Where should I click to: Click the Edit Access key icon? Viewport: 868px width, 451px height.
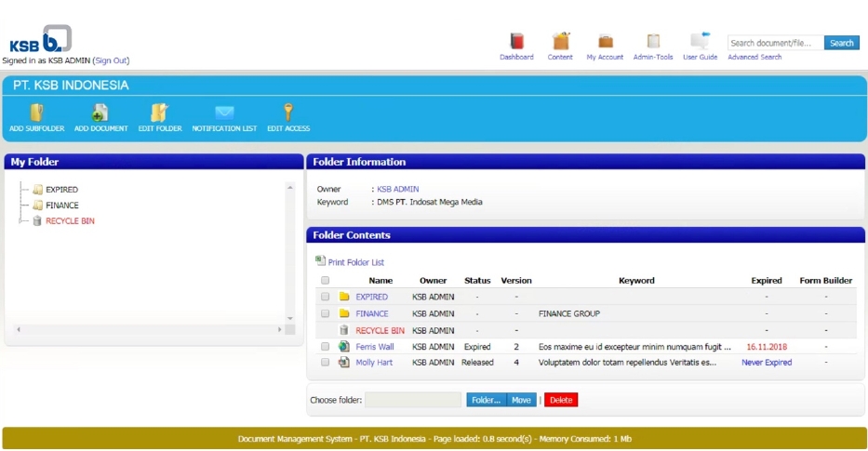(287, 113)
